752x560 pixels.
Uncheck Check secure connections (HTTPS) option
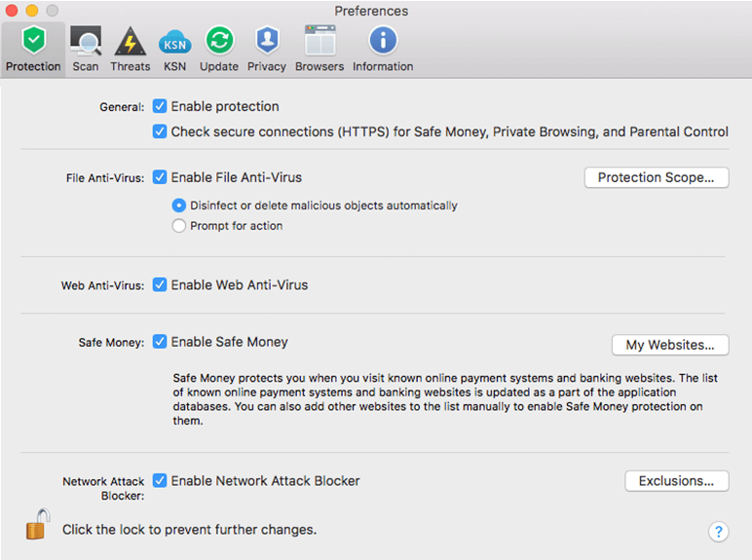pos(160,131)
